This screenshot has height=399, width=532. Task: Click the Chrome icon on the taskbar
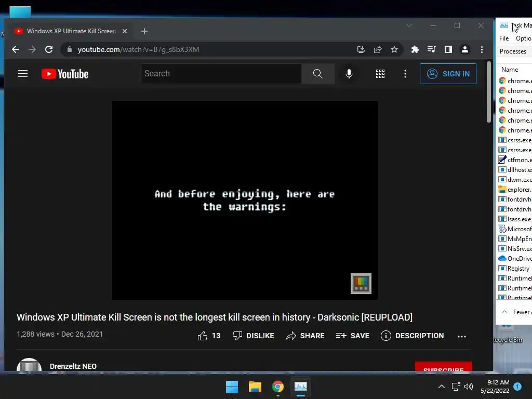coord(277,387)
